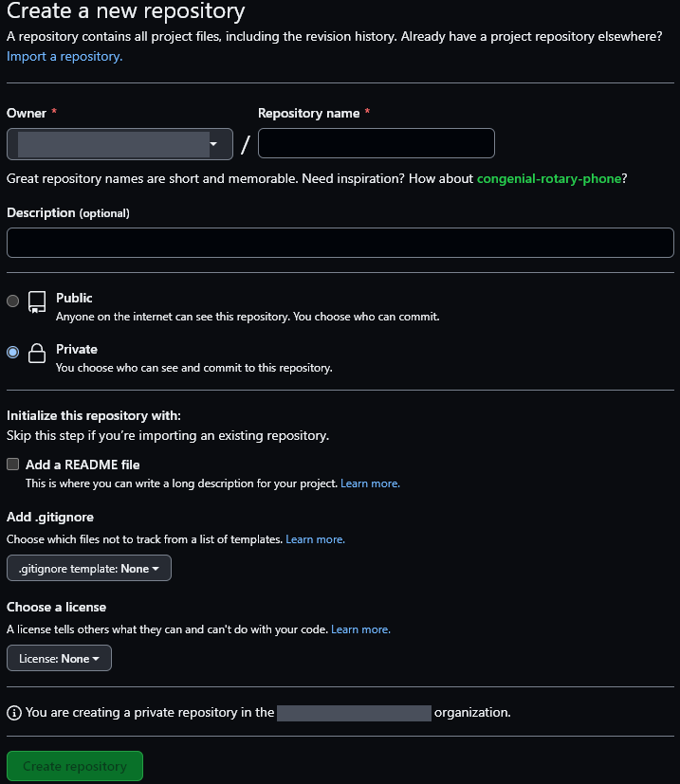
Task: Click the lock icon beside Private
Action: coord(37,354)
